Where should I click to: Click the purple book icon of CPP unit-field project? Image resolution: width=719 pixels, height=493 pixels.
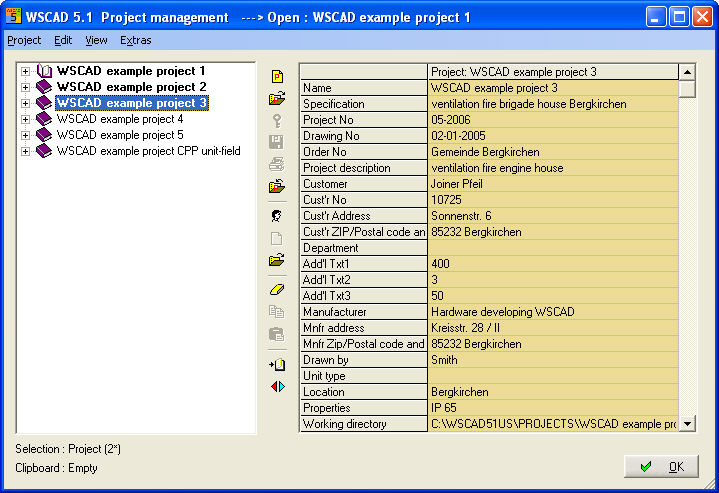click(x=44, y=151)
